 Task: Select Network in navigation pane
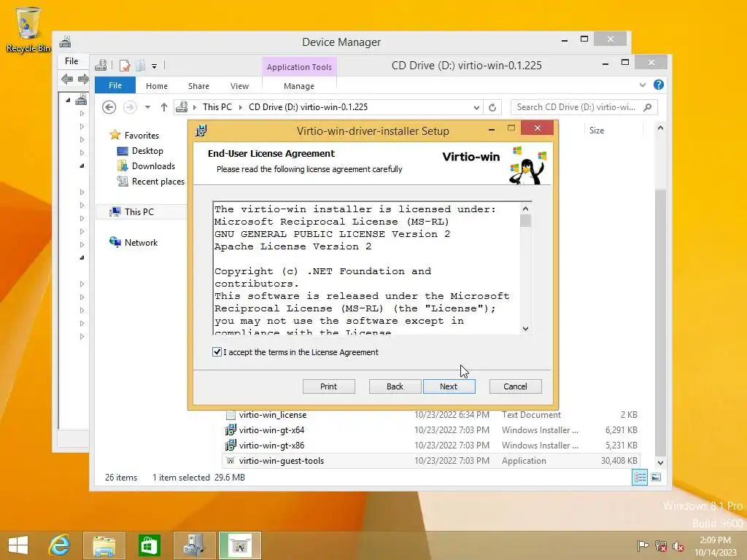coord(141,242)
